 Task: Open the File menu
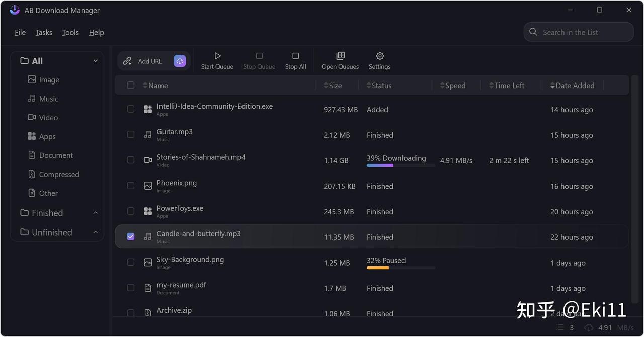click(x=20, y=32)
